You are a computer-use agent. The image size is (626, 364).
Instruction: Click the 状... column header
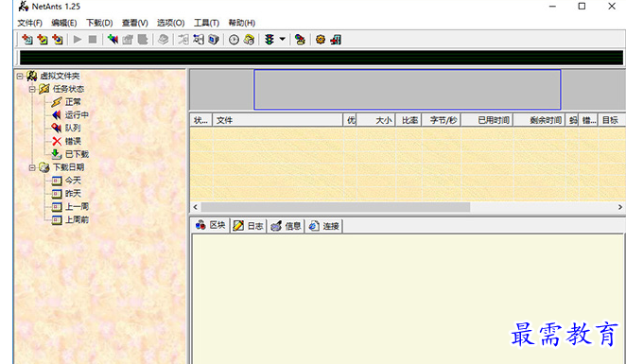[200, 120]
